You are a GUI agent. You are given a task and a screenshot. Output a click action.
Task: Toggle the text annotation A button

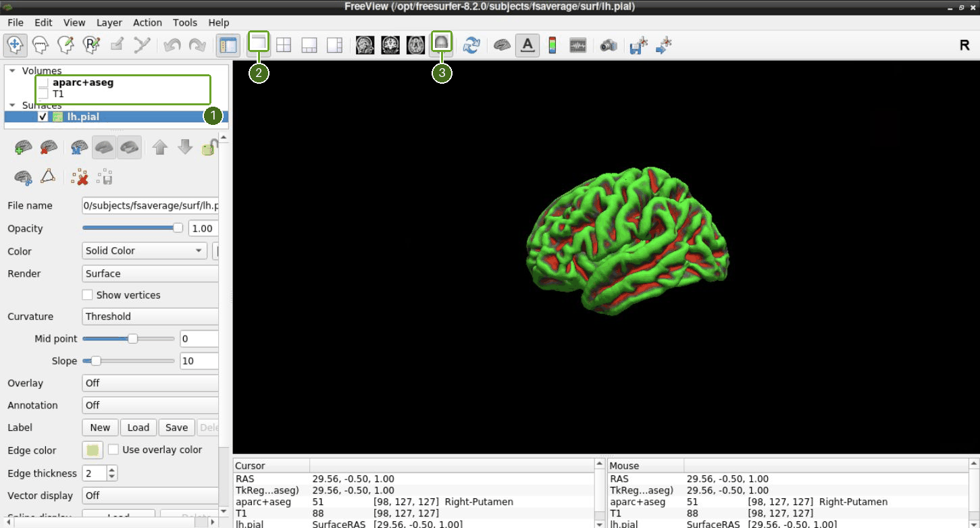click(x=527, y=45)
